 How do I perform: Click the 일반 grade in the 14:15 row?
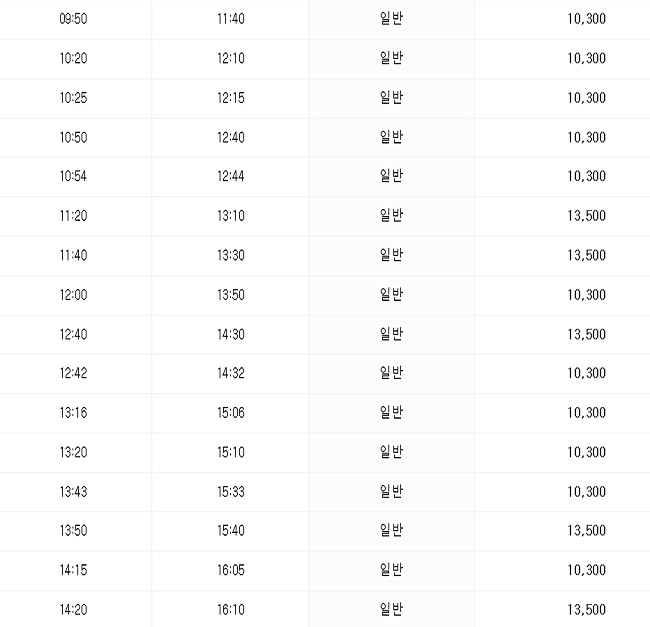[x=391, y=569]
